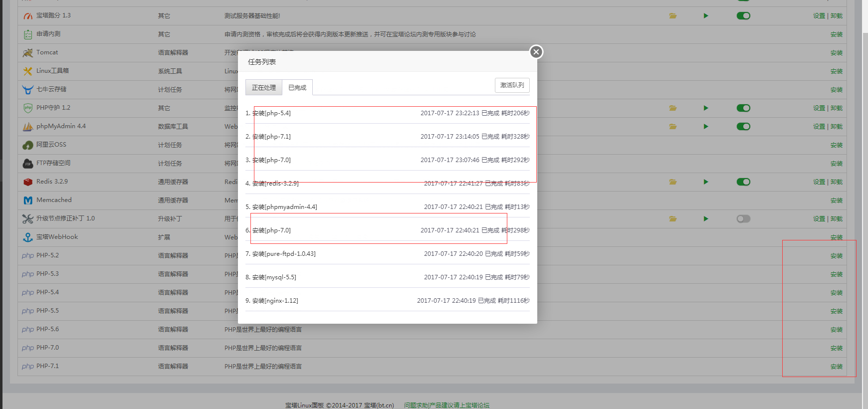The height and width of the screenshot is (409, 868).
Task: Click 安装 for Tomcat
Action: click(837, 53)
